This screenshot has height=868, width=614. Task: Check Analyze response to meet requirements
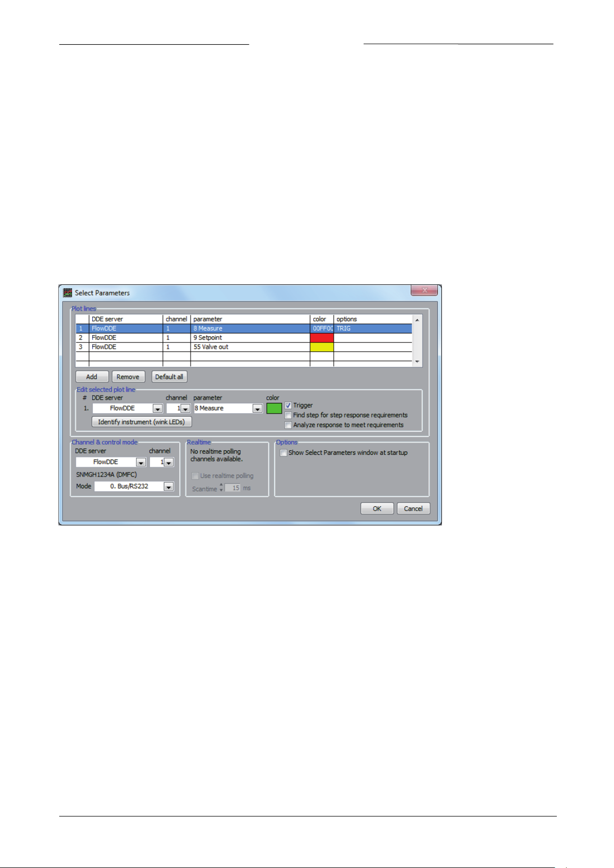pos(288,425)
